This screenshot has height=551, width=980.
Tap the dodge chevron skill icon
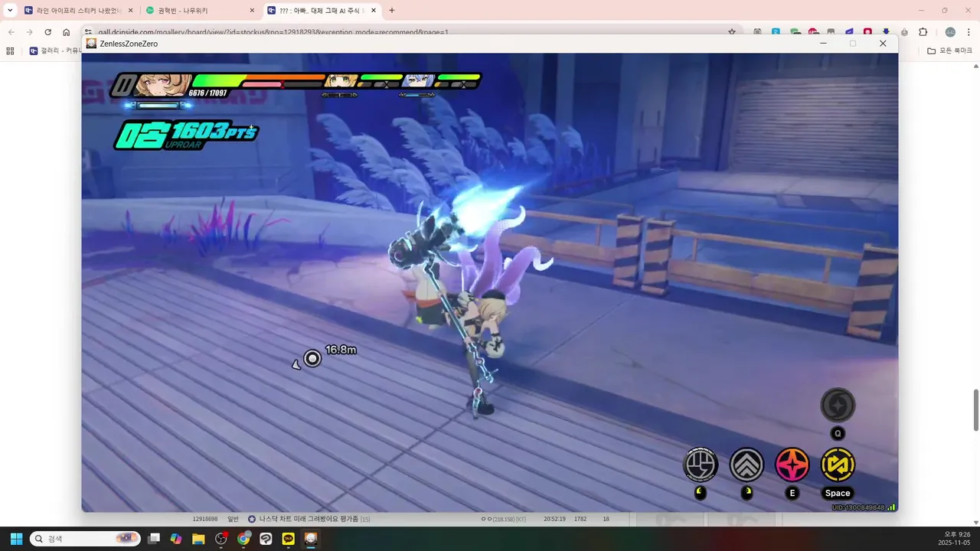(x=746, y=465)
